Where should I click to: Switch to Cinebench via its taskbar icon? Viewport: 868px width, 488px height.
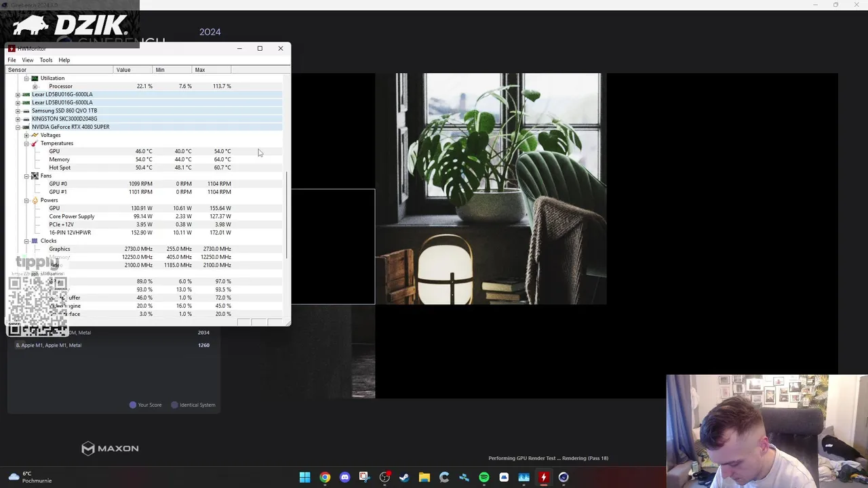click(564, 477)
